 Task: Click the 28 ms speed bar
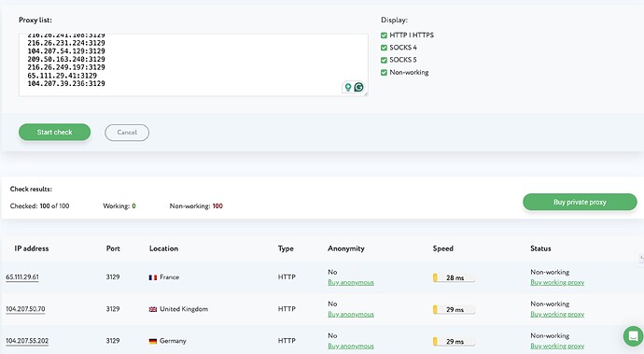point(454,278)
